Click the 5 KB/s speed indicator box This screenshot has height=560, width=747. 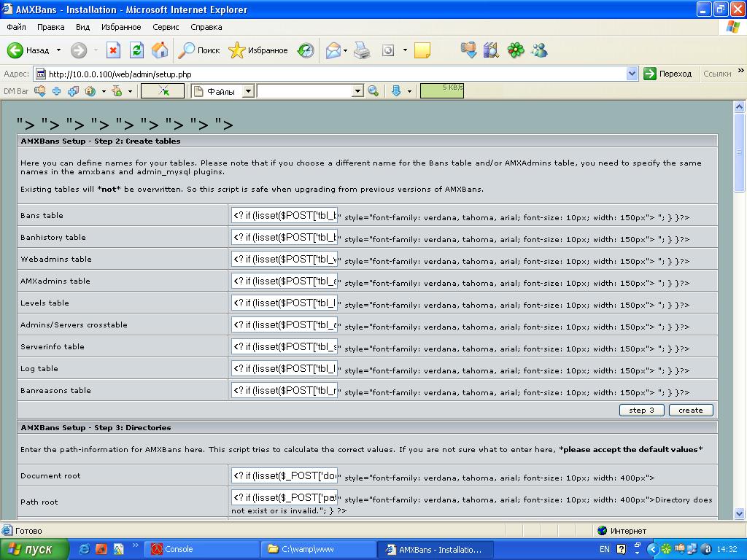pos(441,91)
